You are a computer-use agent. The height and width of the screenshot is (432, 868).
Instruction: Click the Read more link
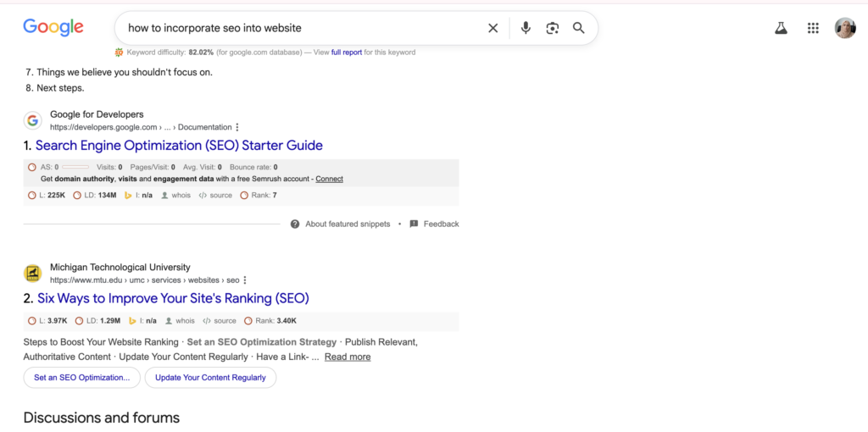[x=348, y=357]
